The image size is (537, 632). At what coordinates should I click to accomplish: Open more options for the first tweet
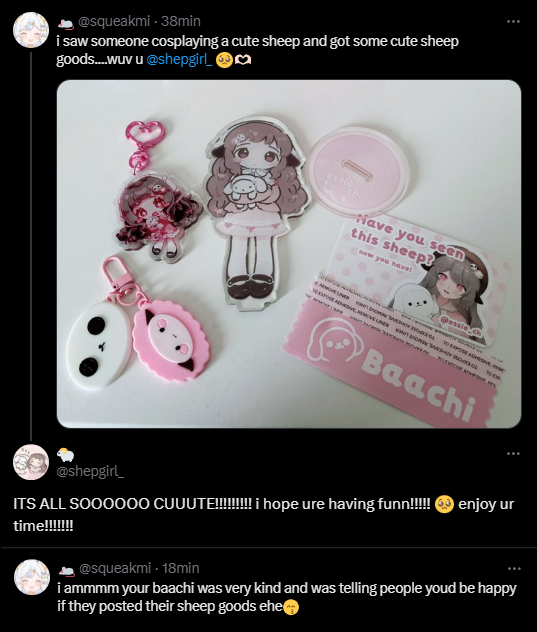513,21
